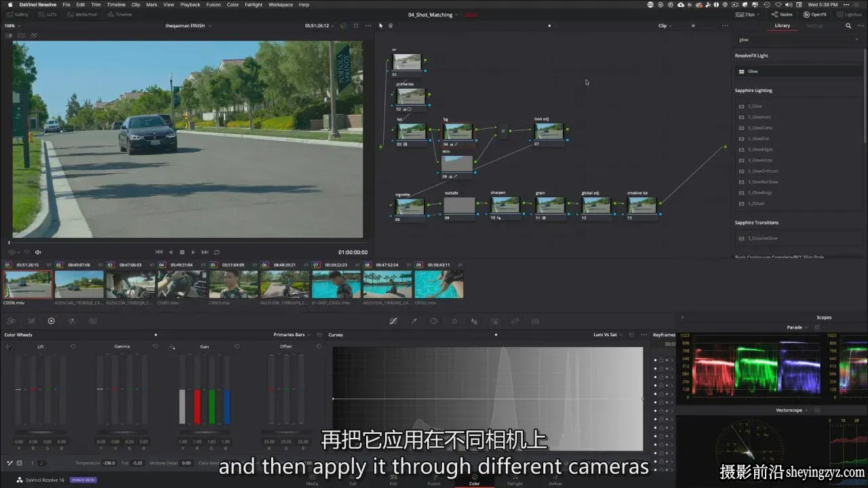This screenshot has width=868, height=488.
Task: Open Primaries Bars mode dropdown
Action: (x=292, y=335)
